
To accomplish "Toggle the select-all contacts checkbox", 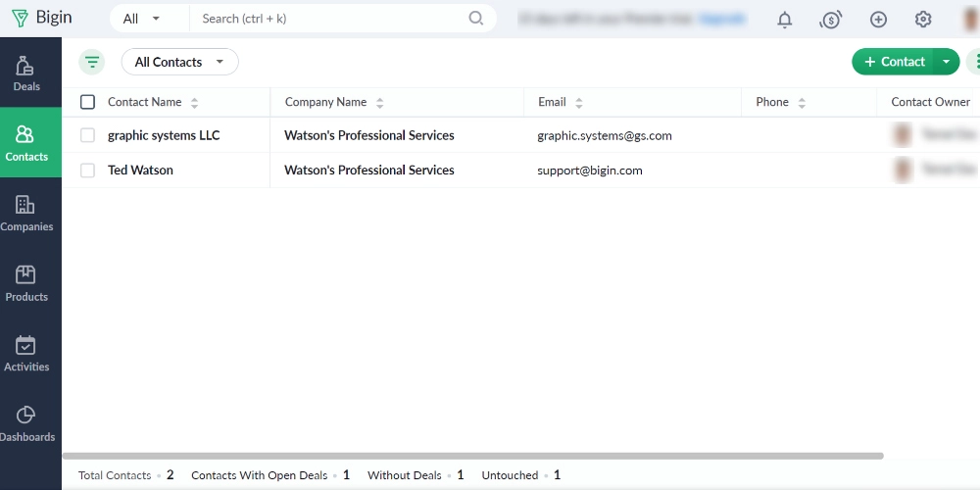I will [x=87, y=102].
